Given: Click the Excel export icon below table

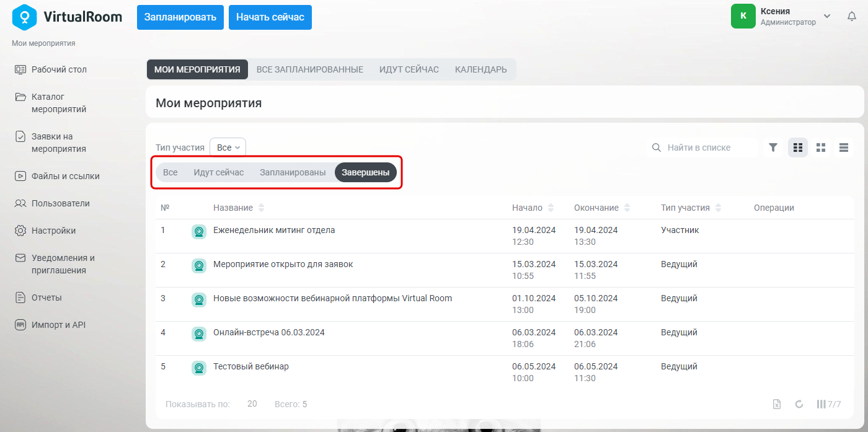Looking at the screenshot, I should click(x=777, y=404).
